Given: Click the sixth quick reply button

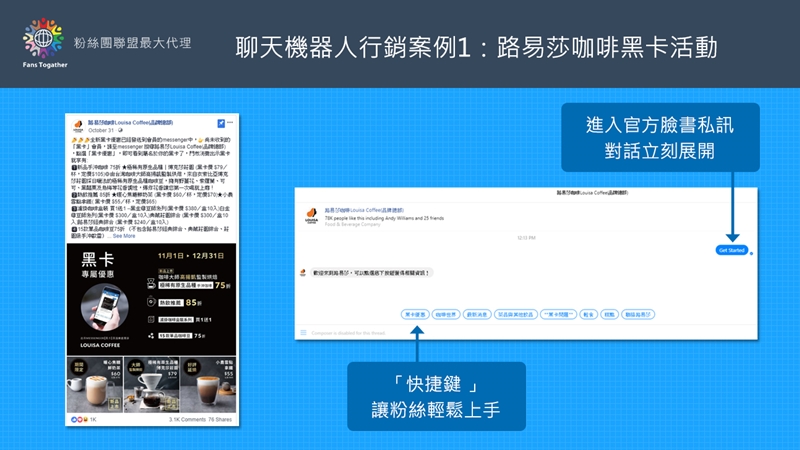Looking at the screenshot, I should click(x=589, y=314).
